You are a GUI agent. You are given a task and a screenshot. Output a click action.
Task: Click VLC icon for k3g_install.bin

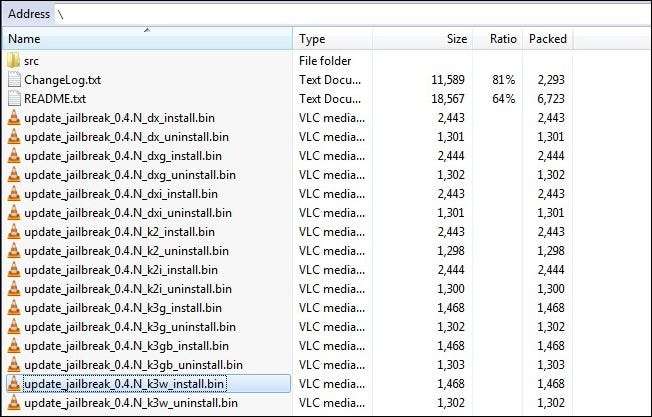[x=14, y=308]
